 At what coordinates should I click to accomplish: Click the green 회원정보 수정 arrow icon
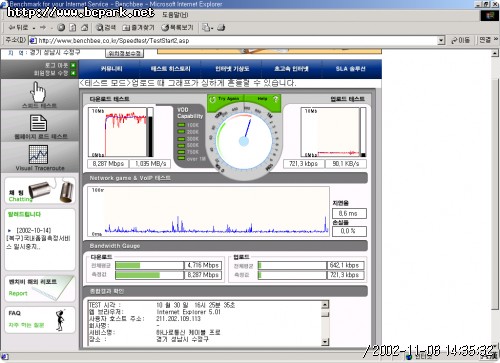(x=73, y=73)
